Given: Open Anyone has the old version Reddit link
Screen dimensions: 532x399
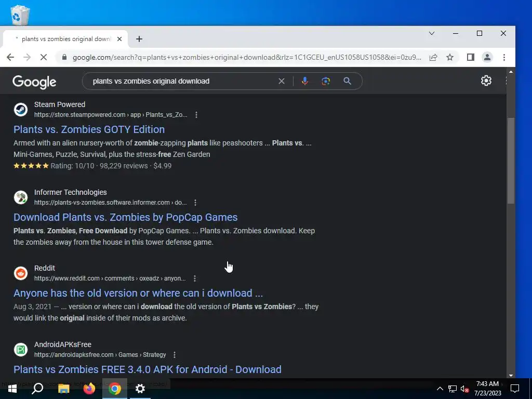Looking at the screenshot, I should (138, 293).
